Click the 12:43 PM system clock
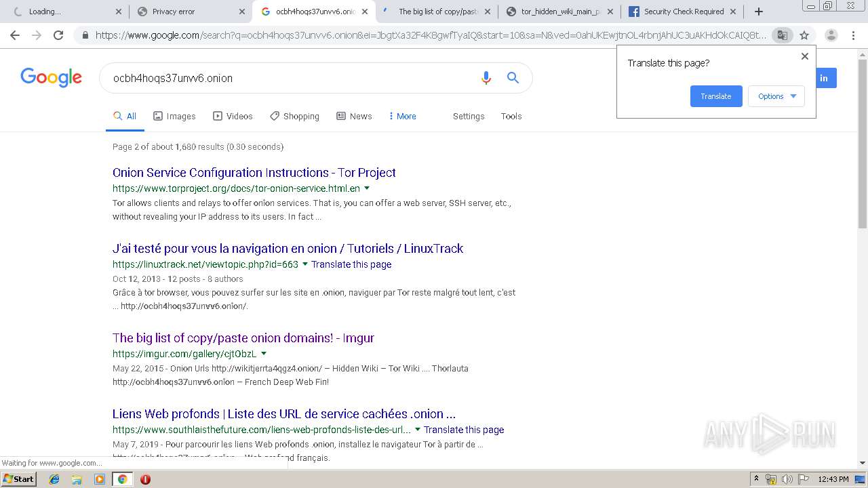Viewport: 868px width, 488px height. 833,479
